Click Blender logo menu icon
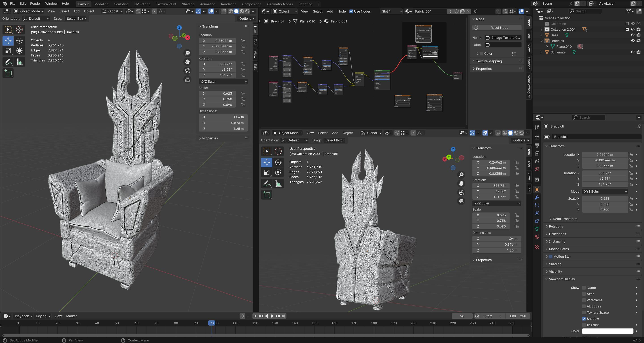 coord(5,4)
